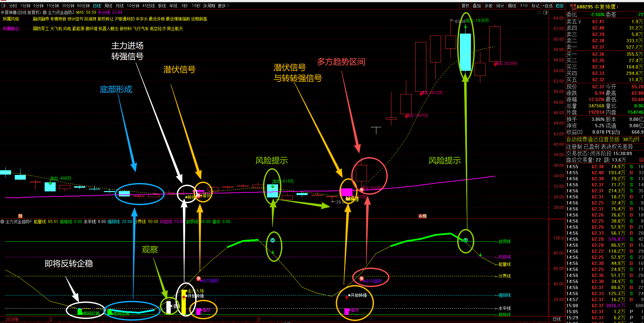Switch to 15秒 period
This screenshot has height=323, width=644.
pyautogui.click(x=196, y=6)
